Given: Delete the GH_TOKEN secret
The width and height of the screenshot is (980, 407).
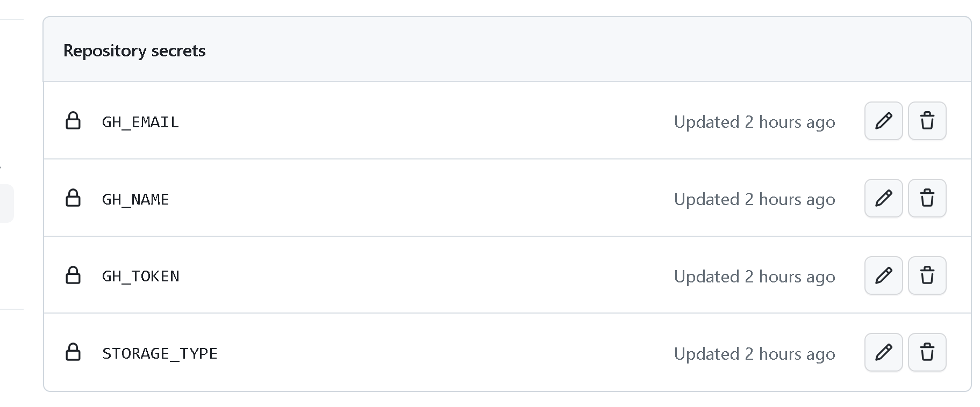Looking at the screenshot, I should click(927, 275).
